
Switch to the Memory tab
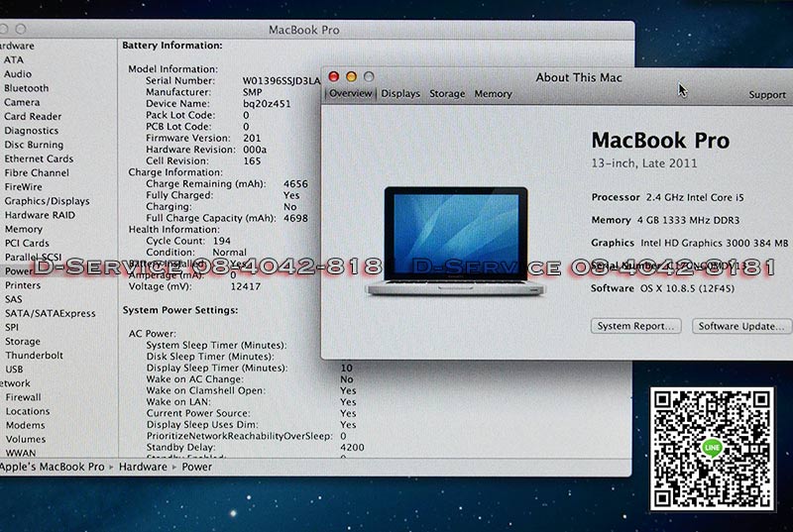pyautogui.click(x=493, y=94)
